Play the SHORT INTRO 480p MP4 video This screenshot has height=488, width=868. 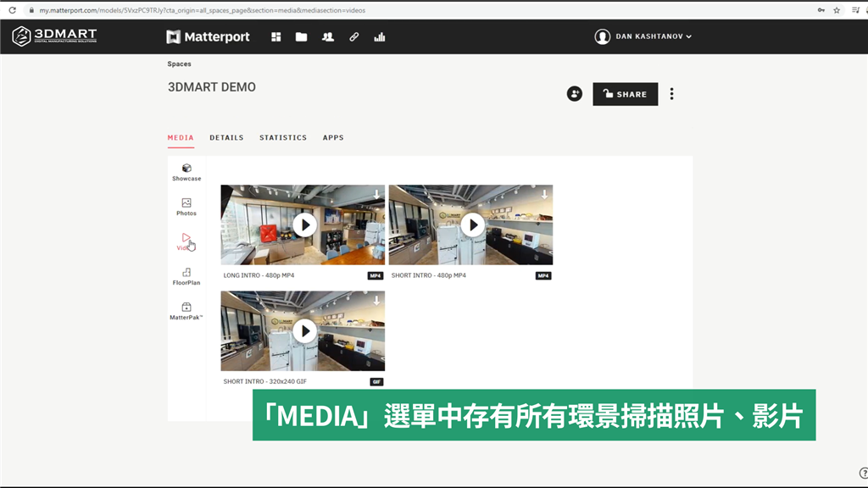473,225
